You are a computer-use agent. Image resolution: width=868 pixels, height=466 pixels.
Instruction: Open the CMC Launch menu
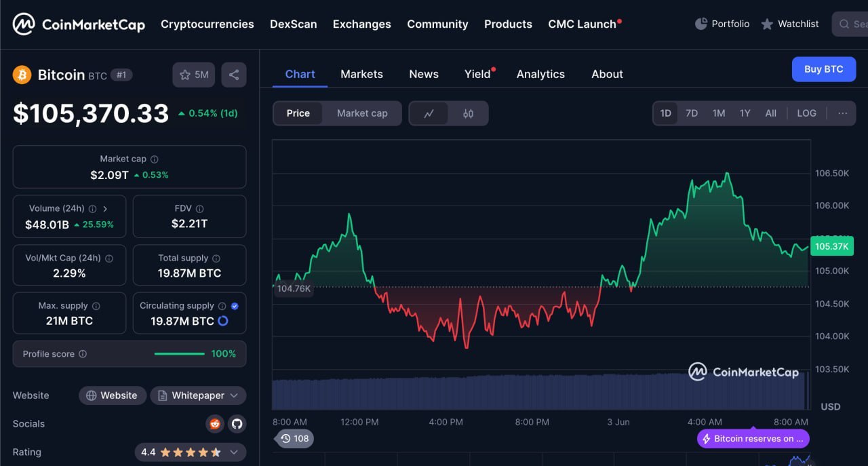(x=585, y=24)
